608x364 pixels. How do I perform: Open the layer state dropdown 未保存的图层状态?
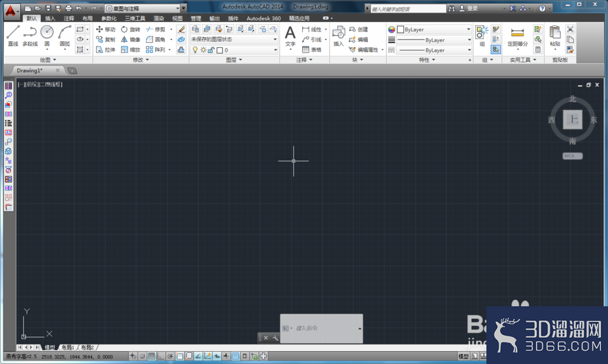tap(234, 39)
